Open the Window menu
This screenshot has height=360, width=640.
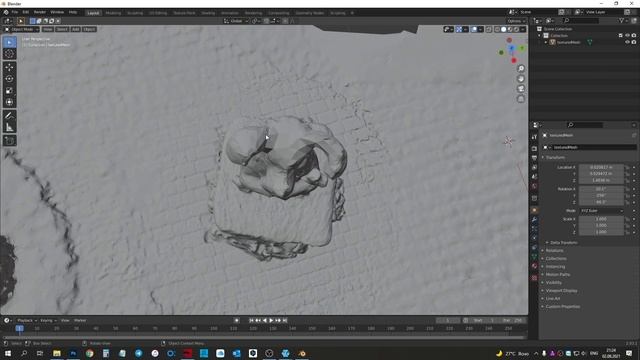57,13
